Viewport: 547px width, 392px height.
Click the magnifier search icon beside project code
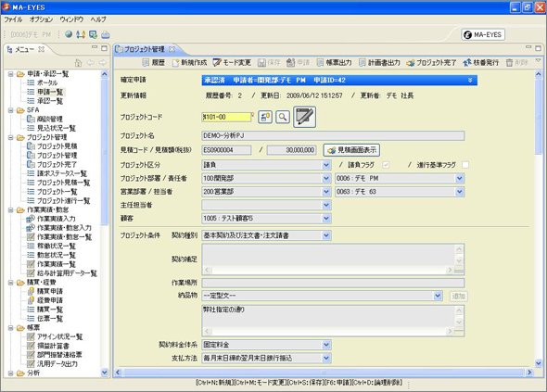coord(283,117)
